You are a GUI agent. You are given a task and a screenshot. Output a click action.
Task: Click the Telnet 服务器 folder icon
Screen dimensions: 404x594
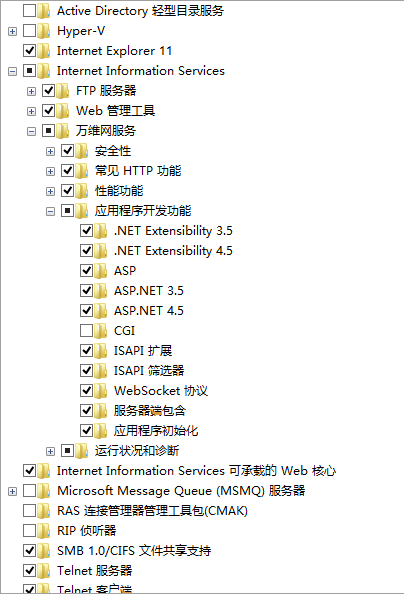[44, 571]
